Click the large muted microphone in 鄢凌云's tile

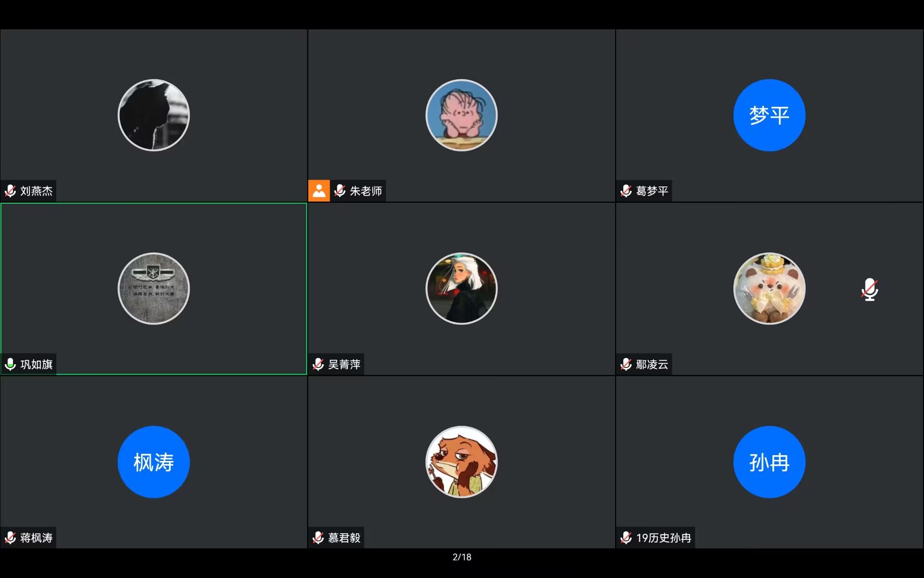pyautogui.click(x=870, y=289)
